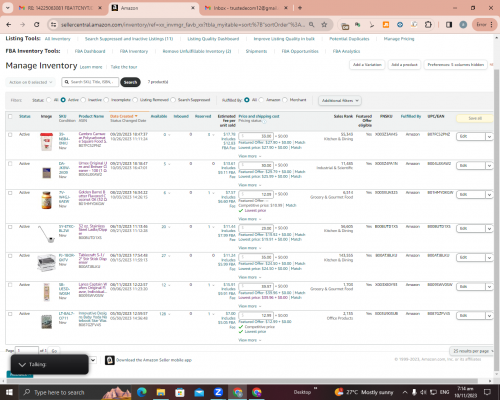Click the address bar search lens icon
Screen dimensions: 500x400
coord(311,25)
